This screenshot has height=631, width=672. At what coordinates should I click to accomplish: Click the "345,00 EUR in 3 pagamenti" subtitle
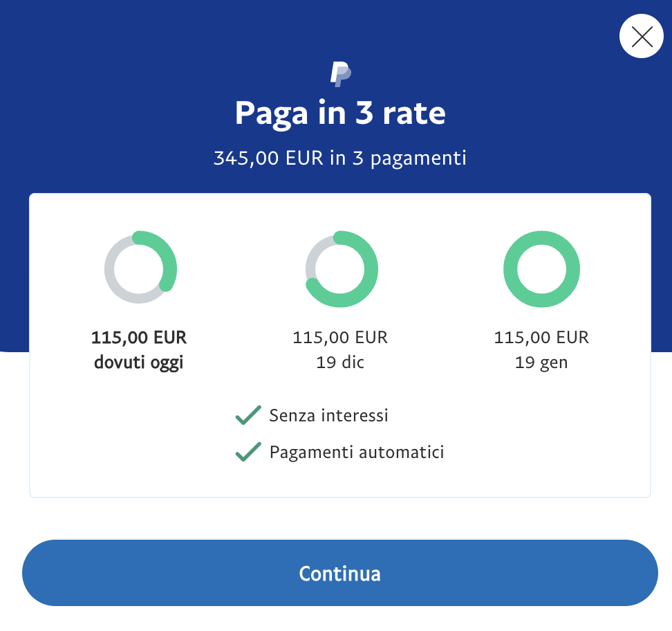[x=340, y=158]
